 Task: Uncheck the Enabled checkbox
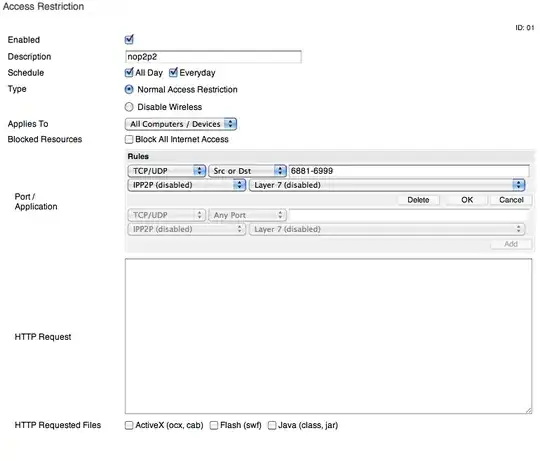pos(129,40)
